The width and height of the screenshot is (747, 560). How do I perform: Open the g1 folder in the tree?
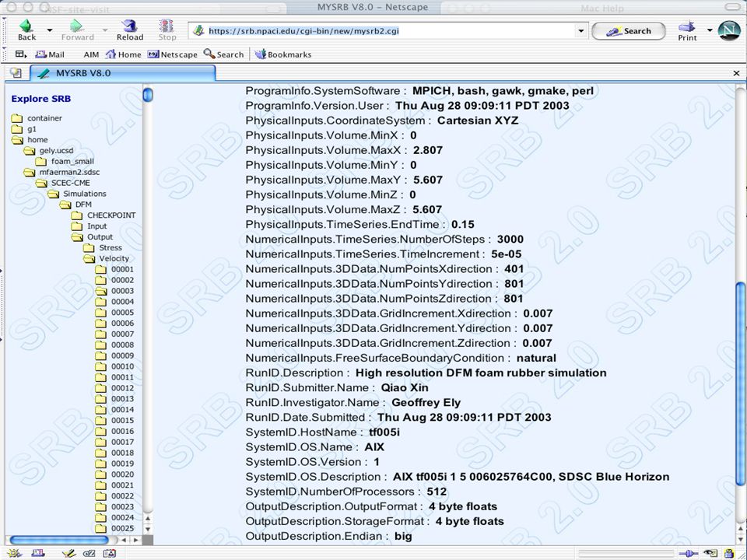point(24,129)
